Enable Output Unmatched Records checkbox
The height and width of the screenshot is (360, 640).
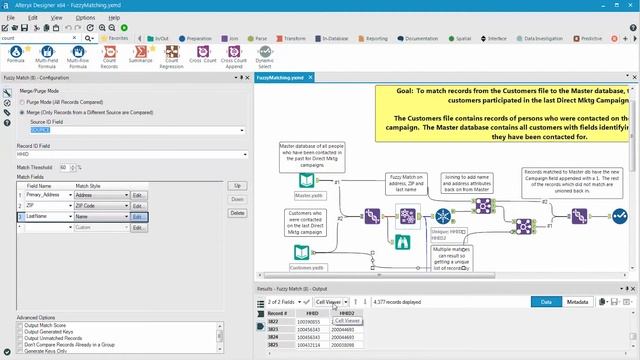point(20,338)
